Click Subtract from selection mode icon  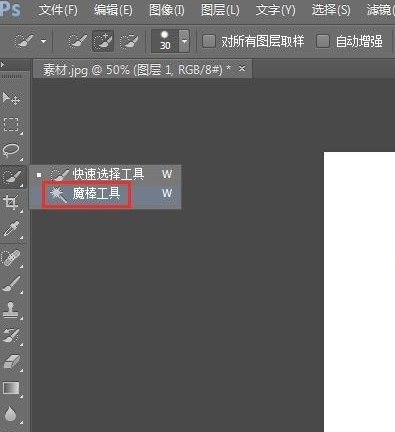pyautogui.click(x=129, y=41)
